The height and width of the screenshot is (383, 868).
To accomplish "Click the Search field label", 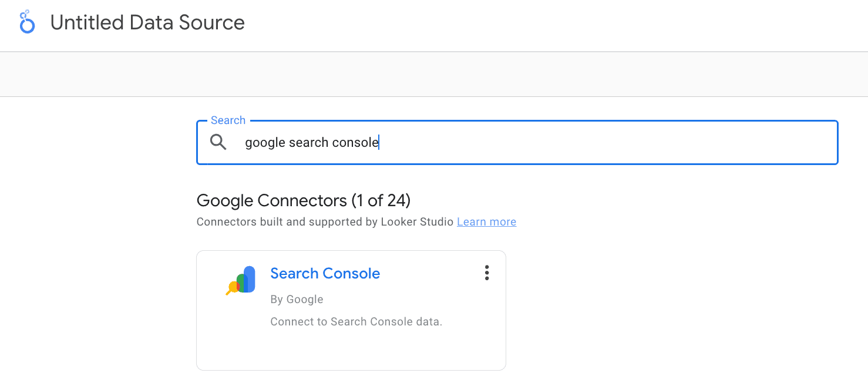I will 228,120.
